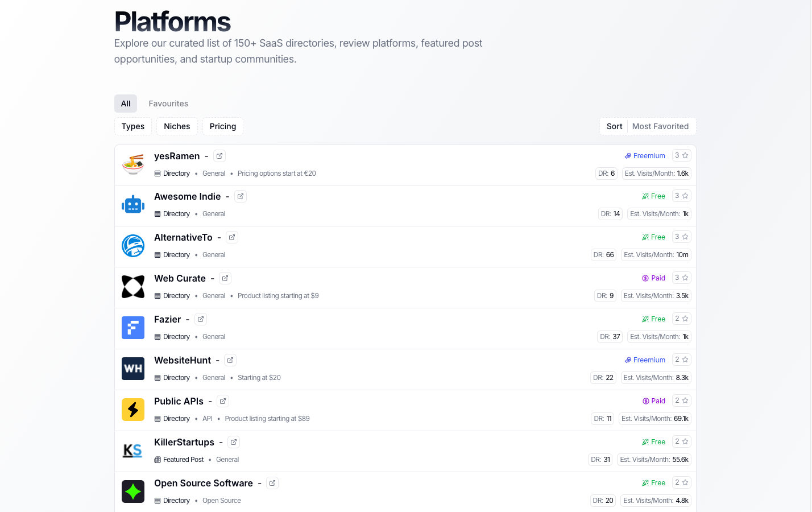812x512 pixels.
Task: Favourite yesRamen with the star button
Action: (682, 155)
